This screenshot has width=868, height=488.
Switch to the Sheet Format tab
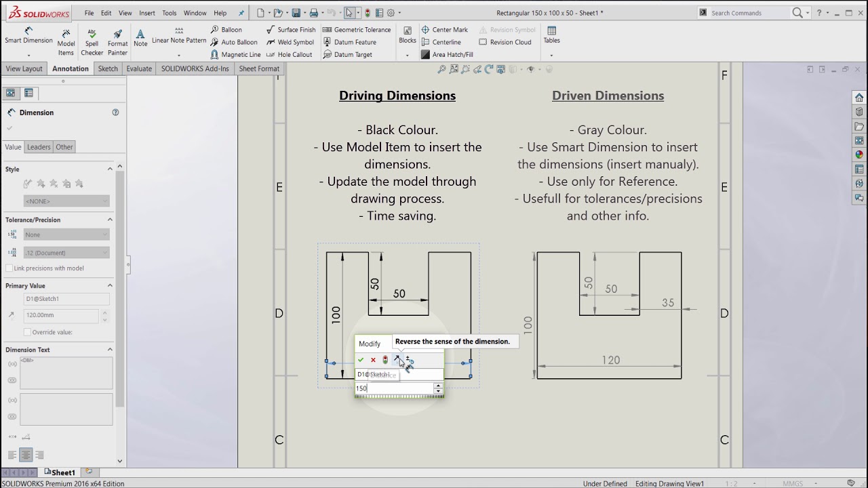pos(259,68)
